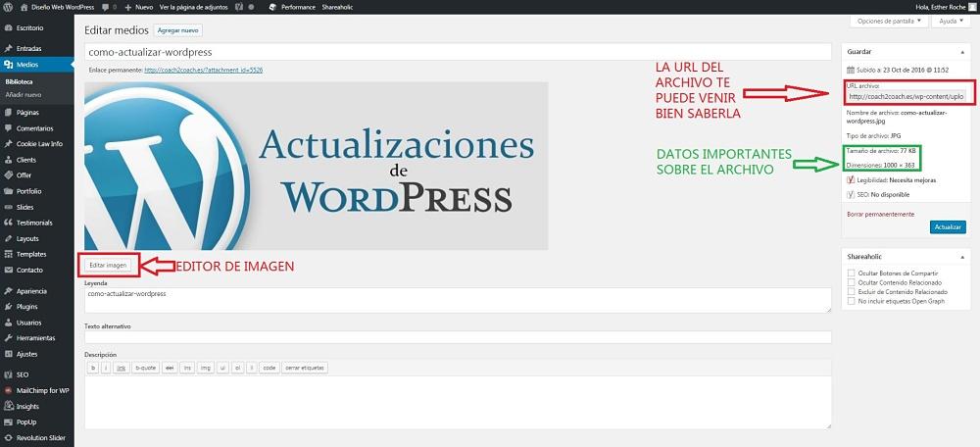Image resolution: width=980 pixels, height=447 pixels.
Task: Click the Revolution Slider icon
Action: pyautogui.click(x=8, y=438)
